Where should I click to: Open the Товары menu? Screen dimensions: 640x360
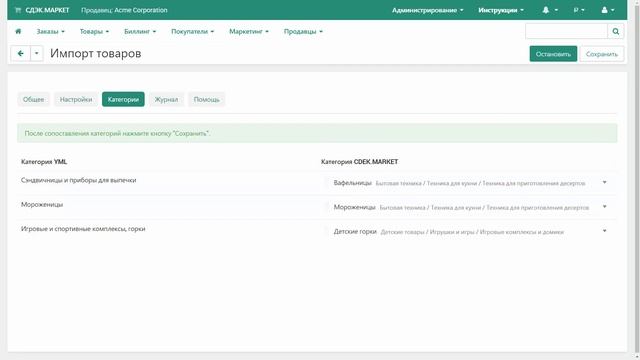tap(94, 31)
